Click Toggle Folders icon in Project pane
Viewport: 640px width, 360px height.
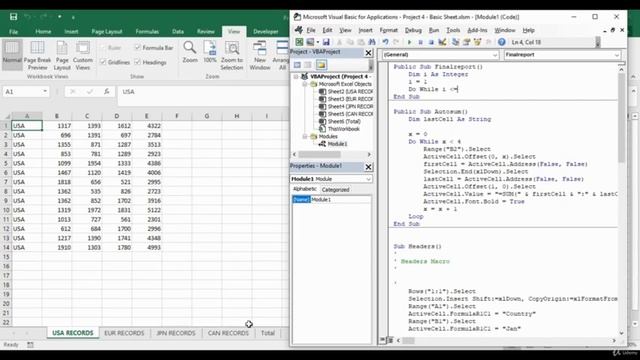(321, 65)
